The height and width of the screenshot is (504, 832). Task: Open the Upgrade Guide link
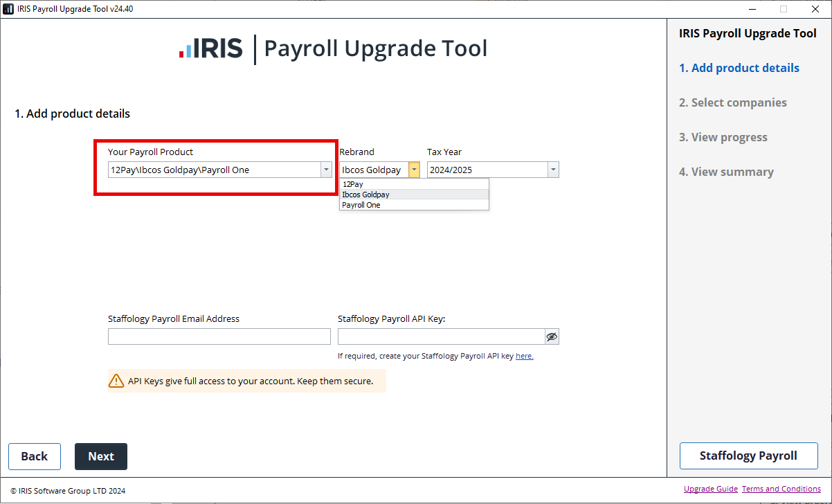click(x=711, y=489)
